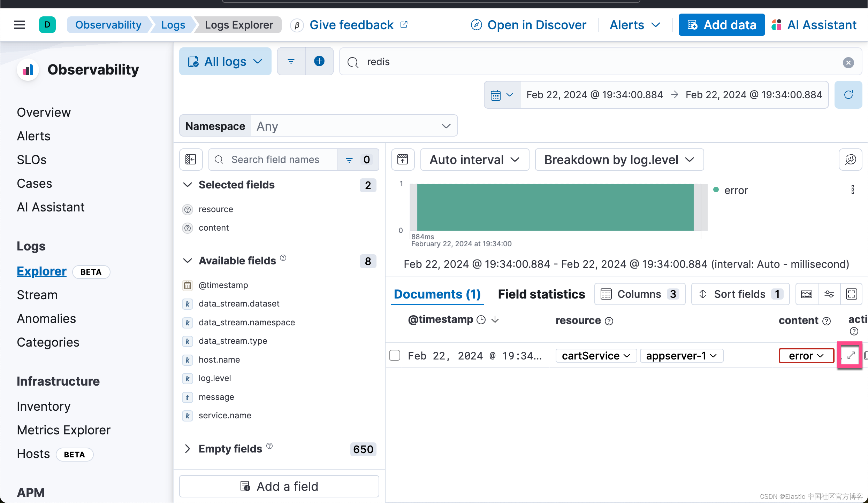Open the Alerts menu in the header
Screen dimensions: 868x503
click(634, 25)
